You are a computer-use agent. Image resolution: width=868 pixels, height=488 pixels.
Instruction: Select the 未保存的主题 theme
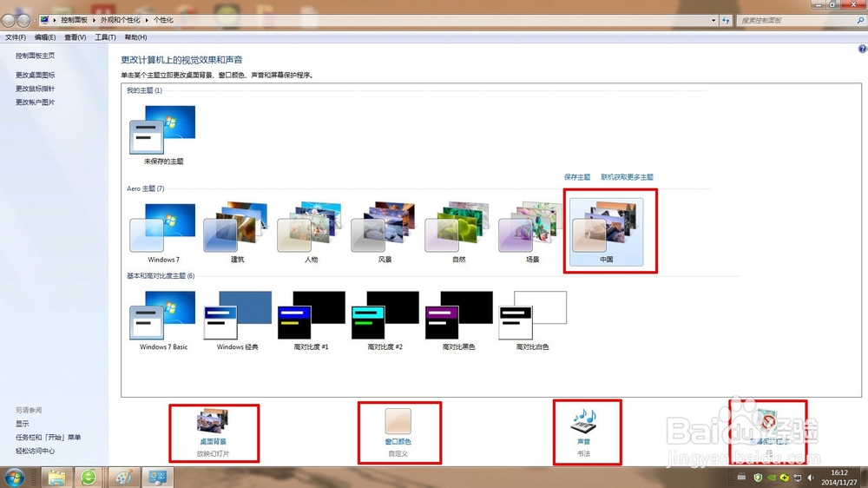[163, 135]
